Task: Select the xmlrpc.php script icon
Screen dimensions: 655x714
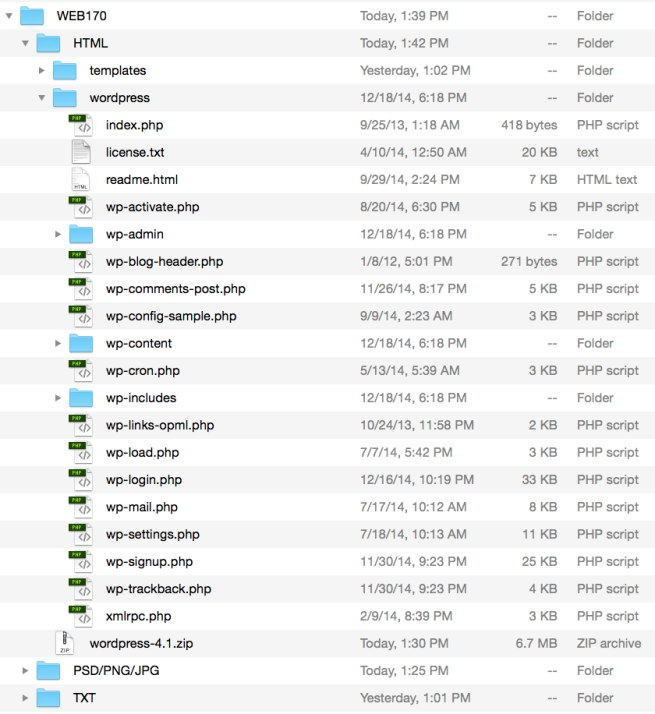Action: [81, 616]
